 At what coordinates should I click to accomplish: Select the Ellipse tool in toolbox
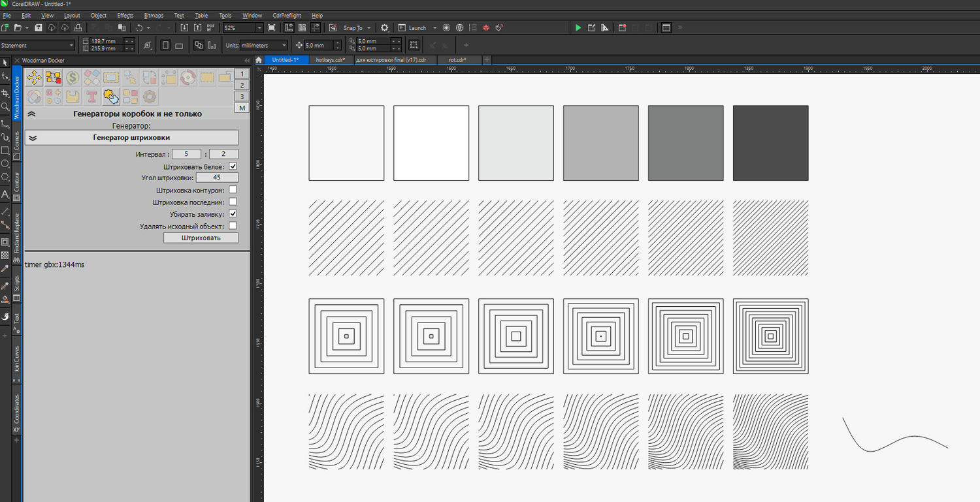click(x=5, y=163)
